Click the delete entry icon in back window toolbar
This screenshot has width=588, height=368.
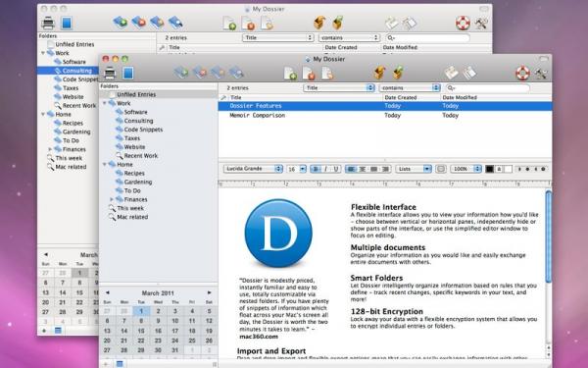coord(248,23)
